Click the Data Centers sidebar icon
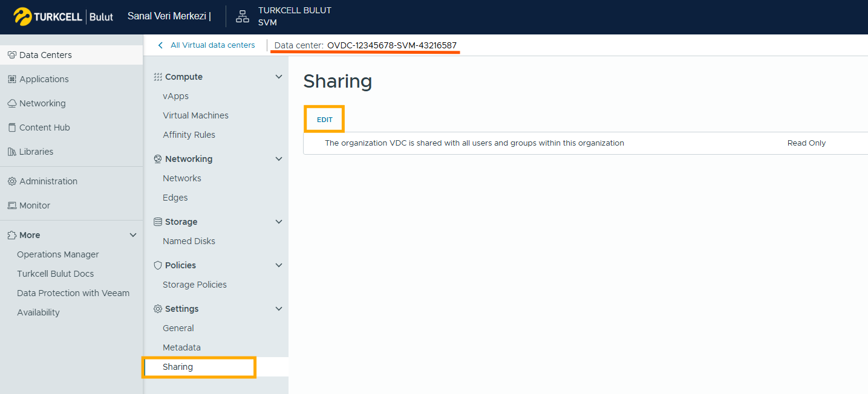The width and height of the screenshot is (868, 394). pos(11,55)
